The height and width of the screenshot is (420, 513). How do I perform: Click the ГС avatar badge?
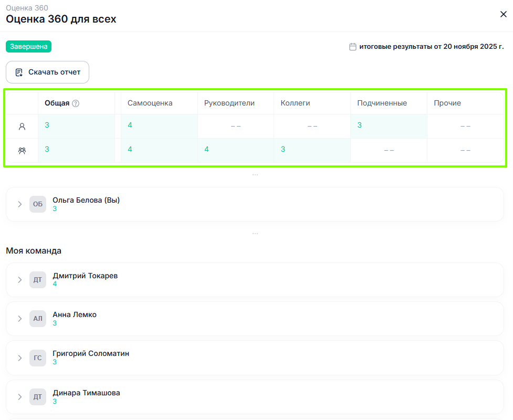click(38, 358)
